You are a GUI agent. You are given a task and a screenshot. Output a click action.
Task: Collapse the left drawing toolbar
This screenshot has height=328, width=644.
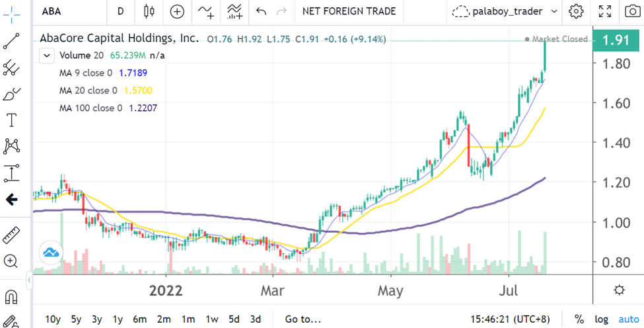(29, 280)
